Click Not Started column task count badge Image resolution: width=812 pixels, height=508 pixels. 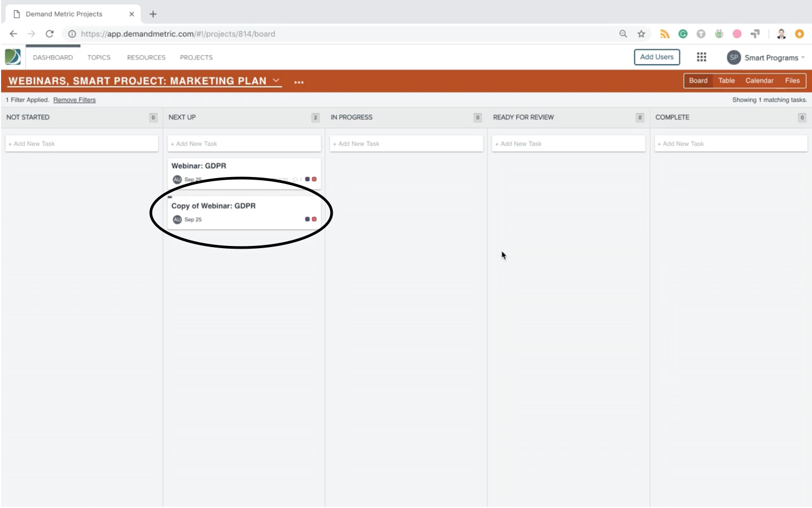pyautogui.click(x=154, y=118)
